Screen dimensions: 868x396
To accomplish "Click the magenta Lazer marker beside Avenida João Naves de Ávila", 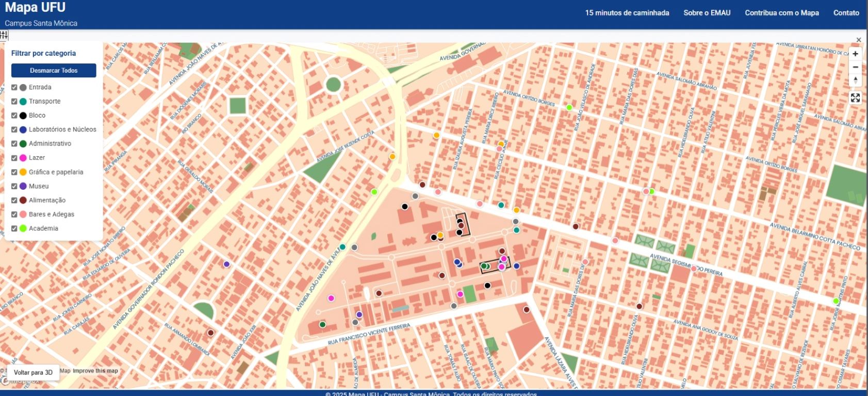I will [x=331, y=299].
